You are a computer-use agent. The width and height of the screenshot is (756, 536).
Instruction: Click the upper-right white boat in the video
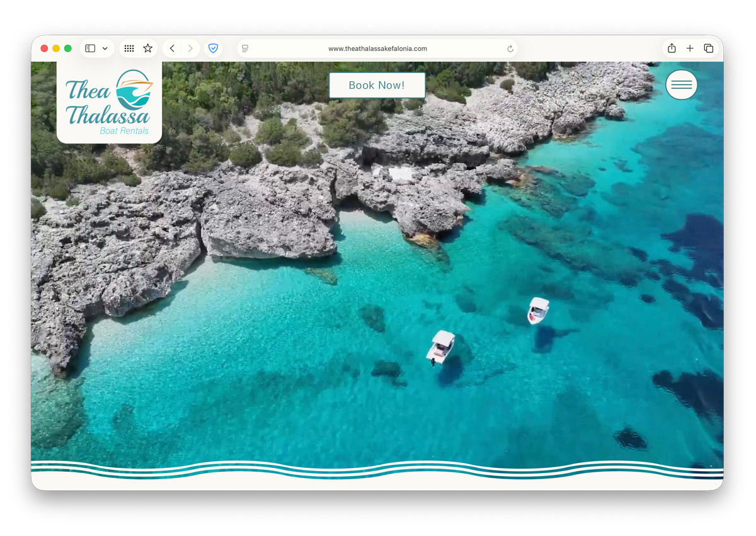point(538,310)
